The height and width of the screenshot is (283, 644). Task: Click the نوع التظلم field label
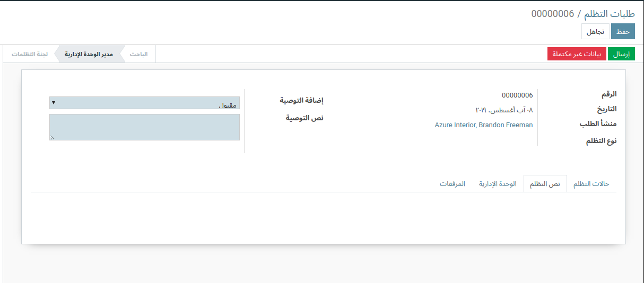click(601, 141)
